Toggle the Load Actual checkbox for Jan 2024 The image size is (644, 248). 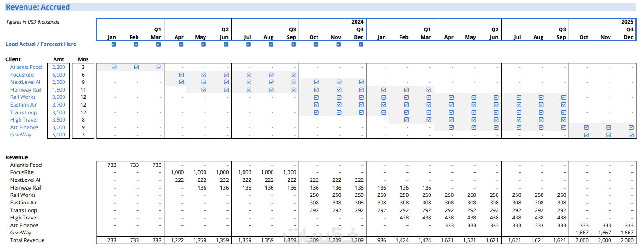point(113,44)
